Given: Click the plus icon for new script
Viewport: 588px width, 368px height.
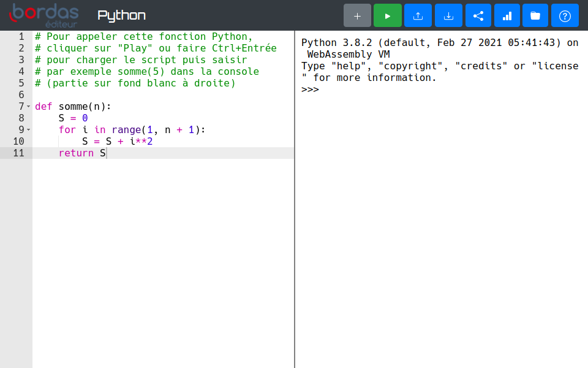Looking at the screenshot, I should (357, 15).
